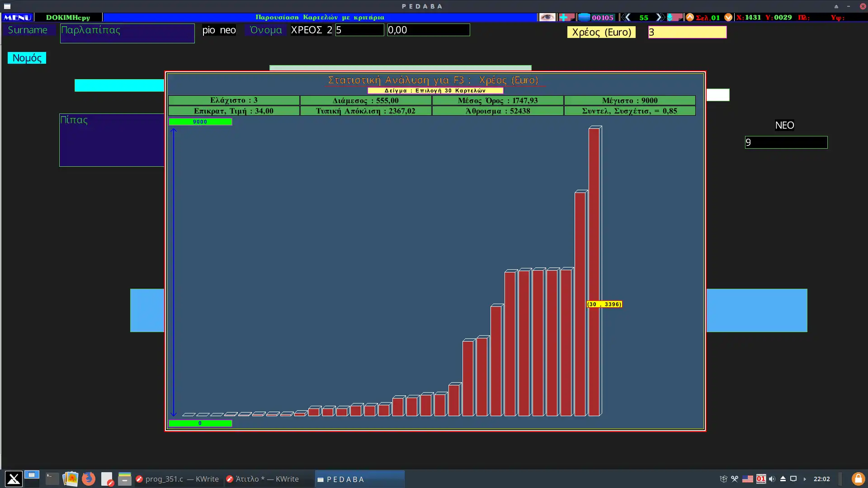This screenshot has width=868, height=488.
Task: Click the cyan down-arrow save icon
Action: [x=671, y=17]
